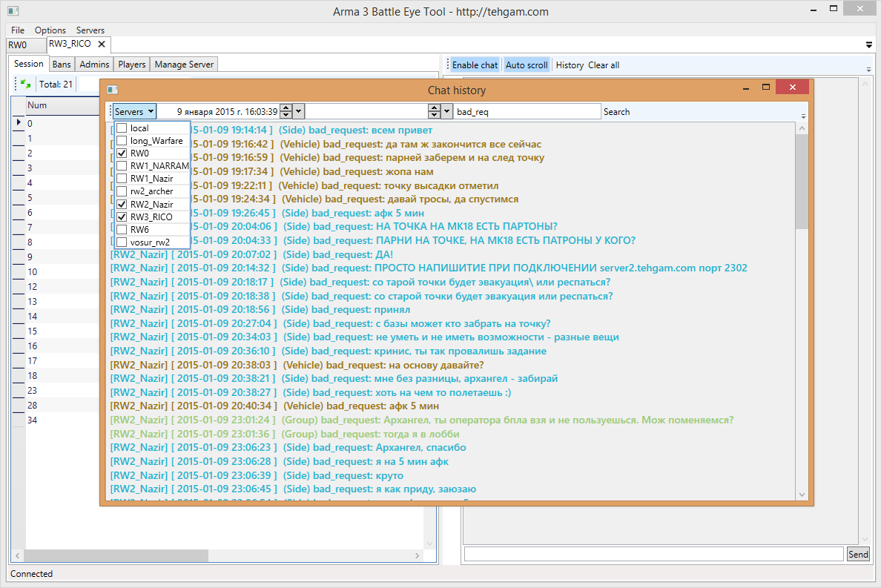Click the Chat history toolbar overflow arrow

(803, 116)
